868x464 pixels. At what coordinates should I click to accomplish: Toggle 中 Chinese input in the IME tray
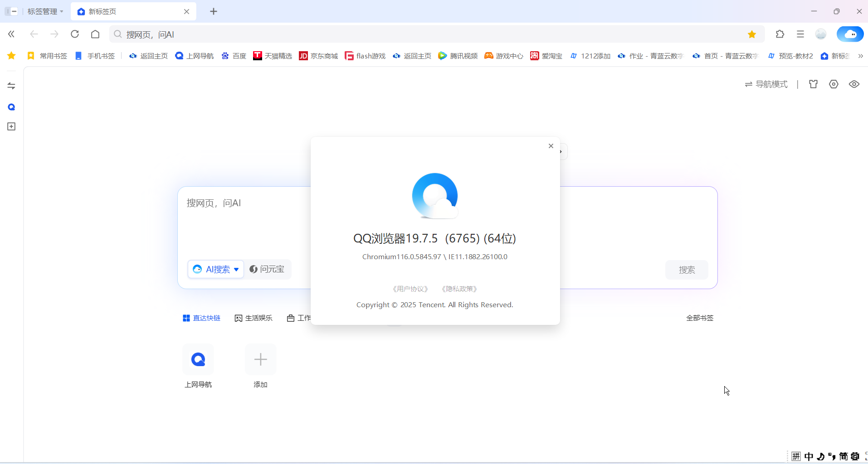pos(809,457)
